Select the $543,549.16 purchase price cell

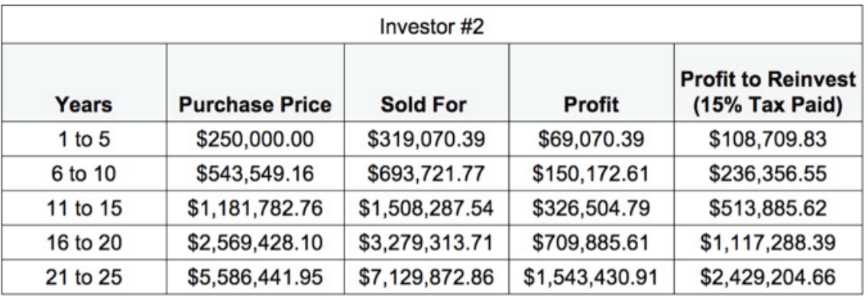[x=255, y=174]
